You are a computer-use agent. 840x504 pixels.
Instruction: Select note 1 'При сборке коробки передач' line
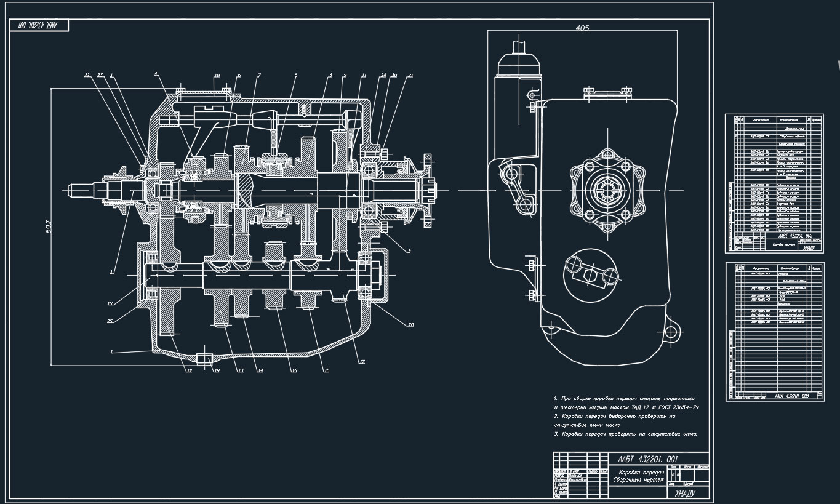point(626,398)
